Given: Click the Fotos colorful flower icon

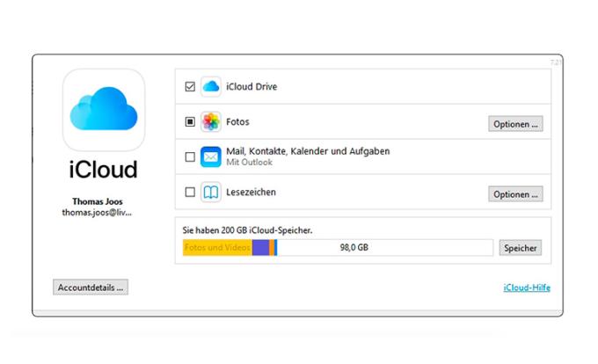Looking at the screenshot, I should 210,121.
